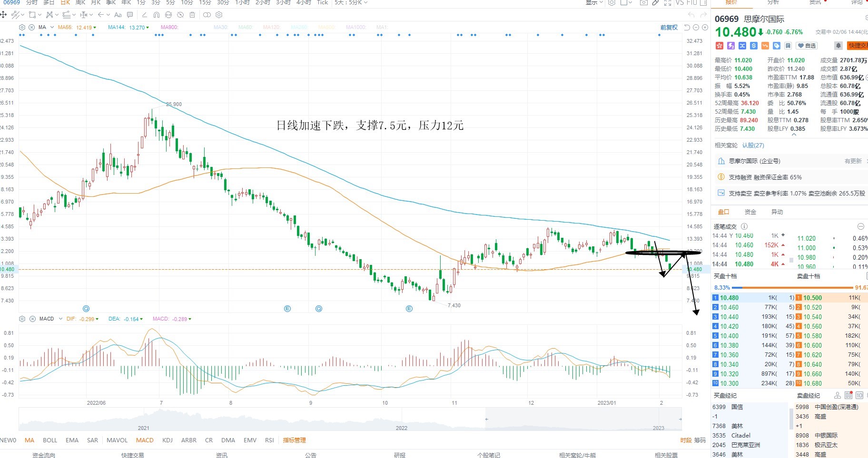
Task: Switch to the 分析 top tab
Action: (773, 2)
